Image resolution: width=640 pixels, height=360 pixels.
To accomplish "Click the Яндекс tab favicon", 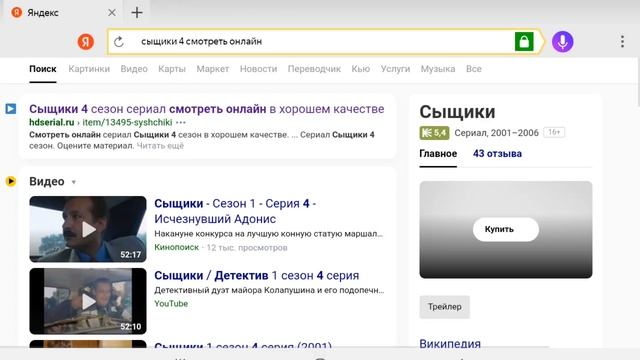I will coord(17,12).
